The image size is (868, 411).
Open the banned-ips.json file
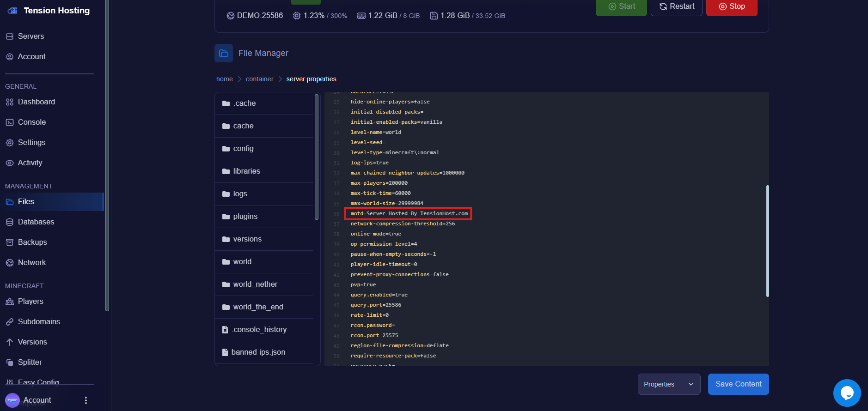[x=264, y=352]
